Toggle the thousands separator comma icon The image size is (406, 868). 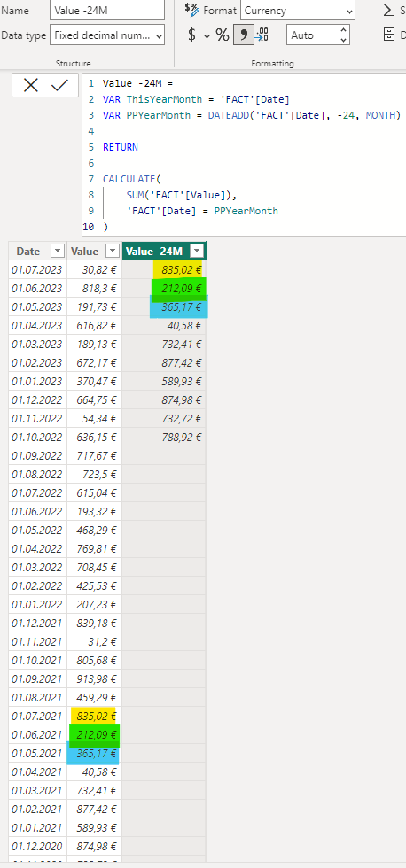point(243,35)
